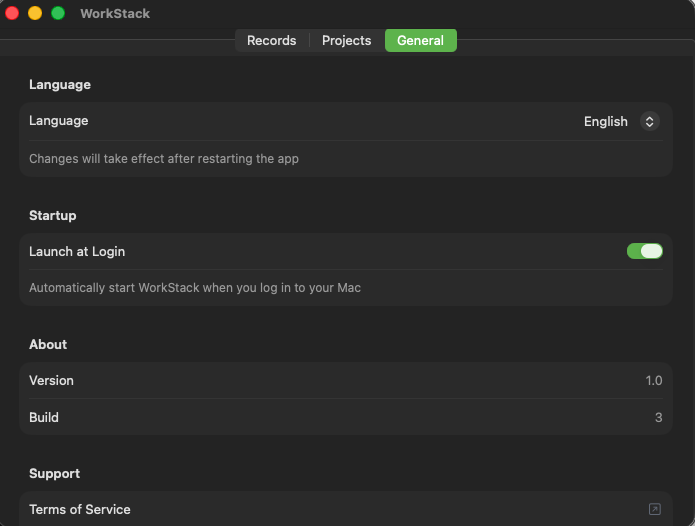Click the Version row label
Image resolution: width=695 pixels, height=526 pixels.
pyautogui.click(x=51, y=381)
